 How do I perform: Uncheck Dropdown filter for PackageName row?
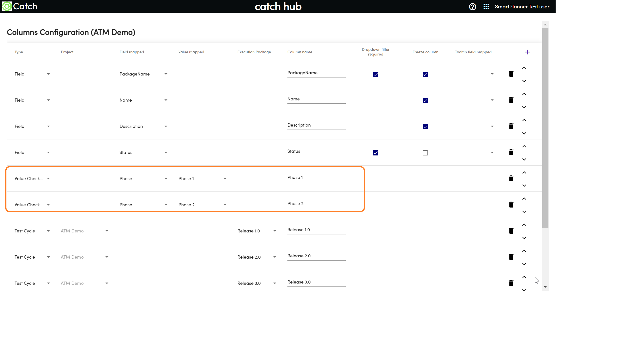click(375, 75)
